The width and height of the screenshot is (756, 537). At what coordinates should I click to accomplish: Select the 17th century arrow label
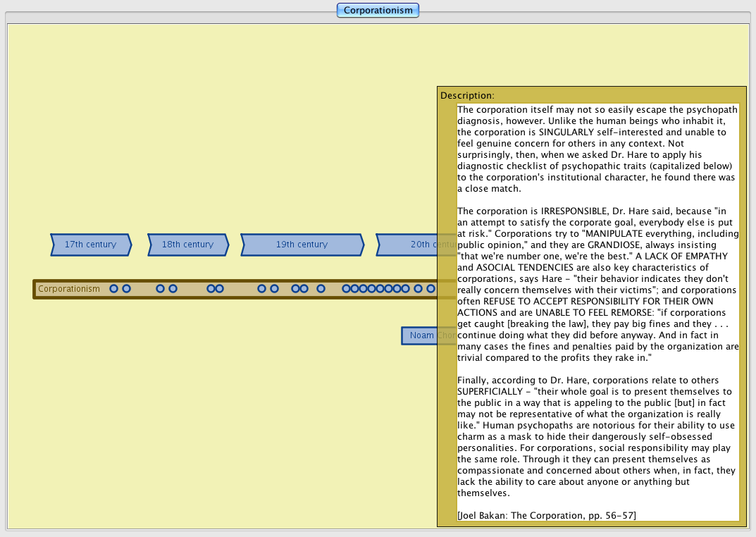(90, 245)
